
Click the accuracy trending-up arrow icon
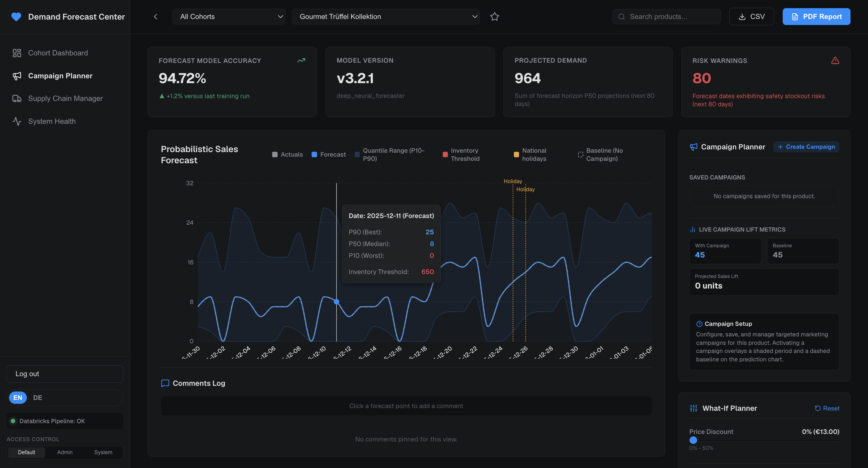301,61
